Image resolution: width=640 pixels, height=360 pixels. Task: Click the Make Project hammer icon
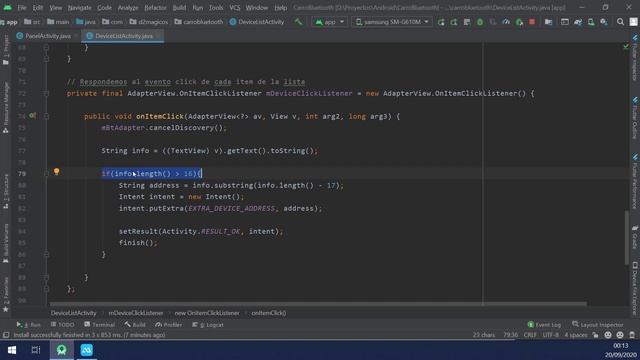(298, 22)
